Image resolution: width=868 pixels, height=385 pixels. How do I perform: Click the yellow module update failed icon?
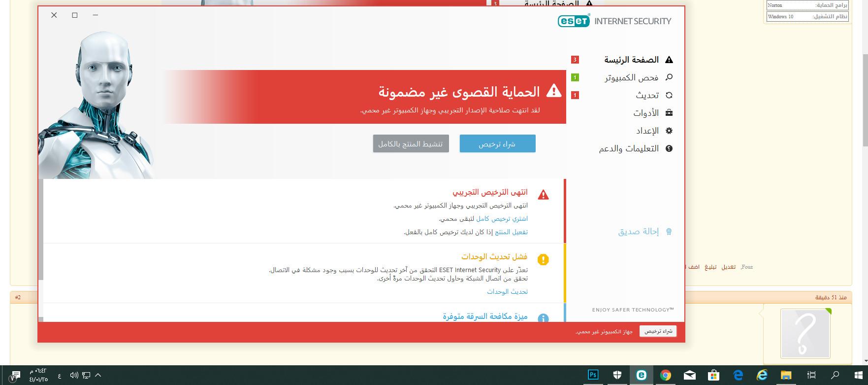pyautogui.click(x=543, y=259)
